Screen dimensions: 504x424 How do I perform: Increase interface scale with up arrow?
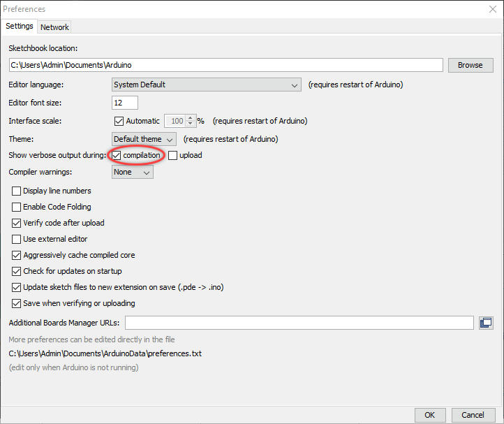(191, 118)
